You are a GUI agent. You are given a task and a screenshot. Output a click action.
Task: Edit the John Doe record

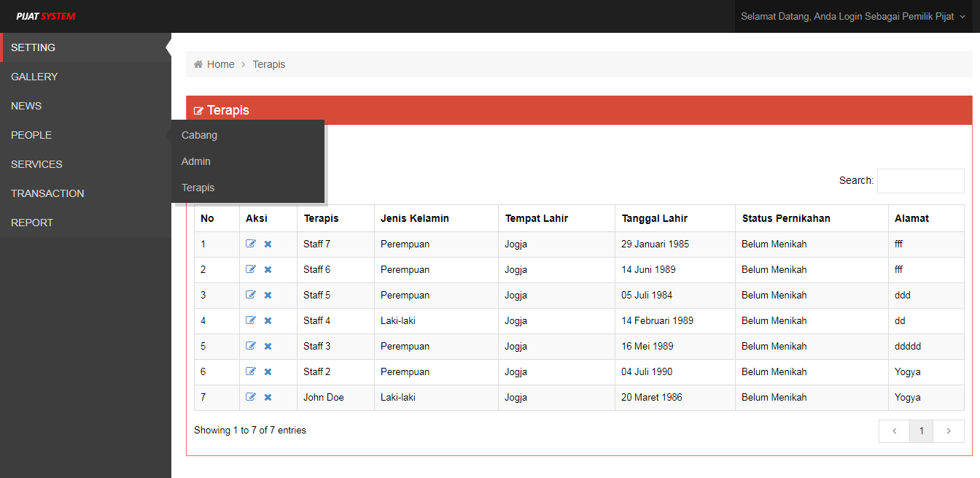(251, 397)
